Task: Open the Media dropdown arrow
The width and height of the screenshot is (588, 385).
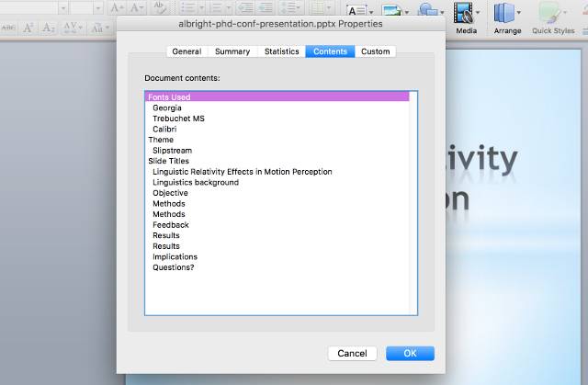Action: [x=478, y=12]
